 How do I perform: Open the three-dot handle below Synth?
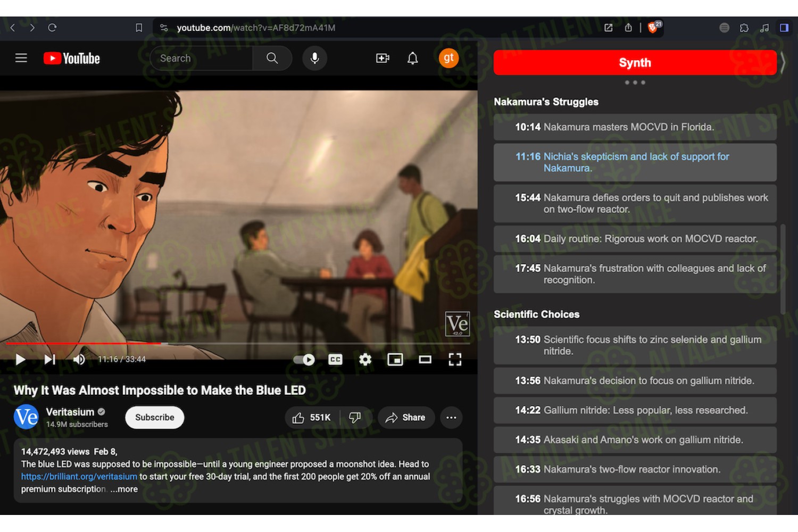[x=635, y=82]
